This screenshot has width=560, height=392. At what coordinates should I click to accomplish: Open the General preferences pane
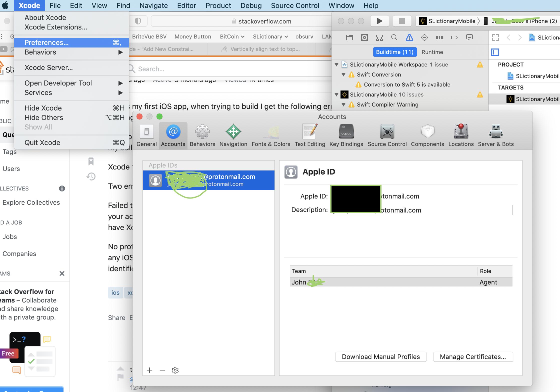146,136
